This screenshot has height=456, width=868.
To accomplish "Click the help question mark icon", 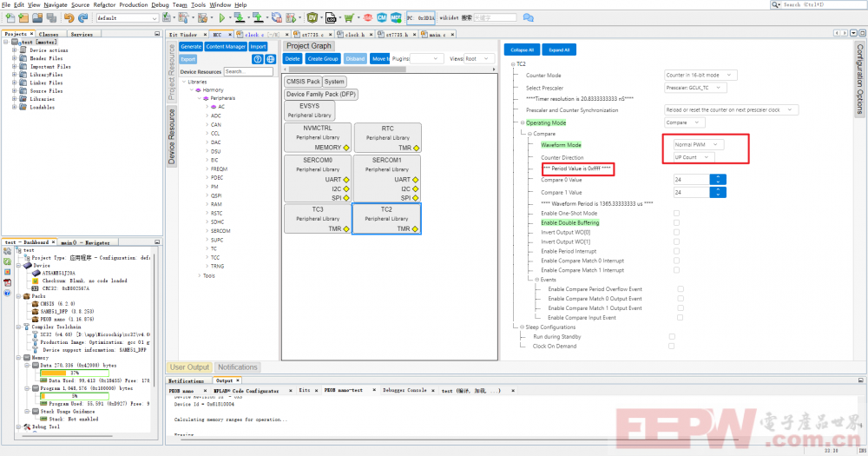I will (258, 59).
